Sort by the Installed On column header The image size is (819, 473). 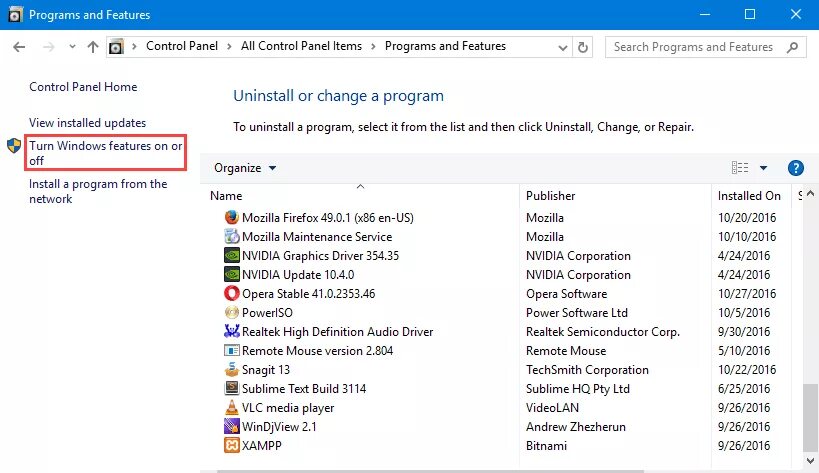click(x=749, y=196)
